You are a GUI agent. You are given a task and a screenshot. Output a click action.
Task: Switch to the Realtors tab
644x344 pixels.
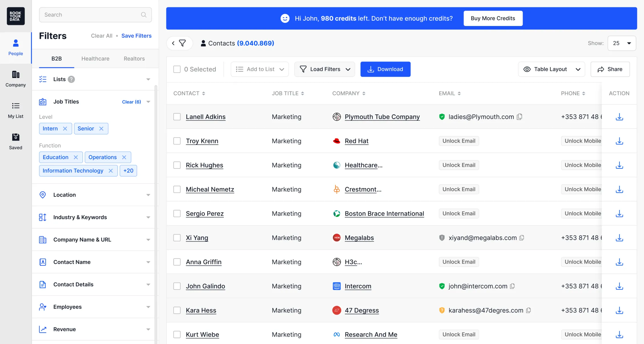(134, 59)
